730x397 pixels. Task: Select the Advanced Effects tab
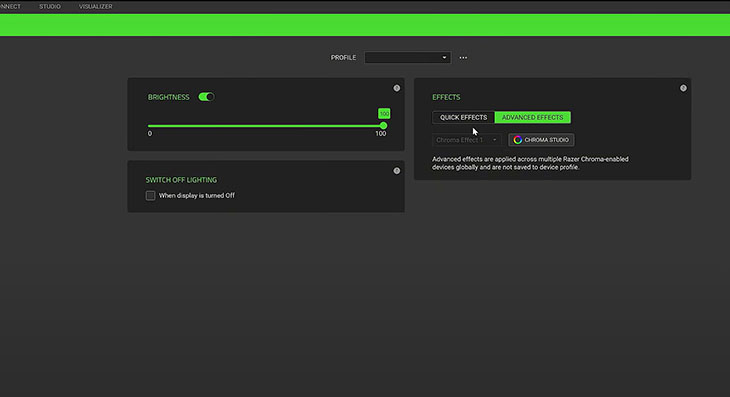coord(533,117)
